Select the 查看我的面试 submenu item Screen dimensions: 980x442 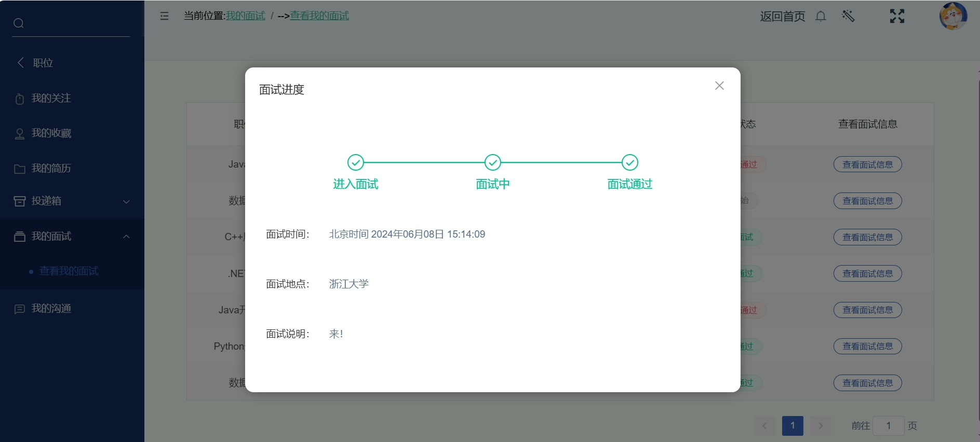(x=69, y=271)
